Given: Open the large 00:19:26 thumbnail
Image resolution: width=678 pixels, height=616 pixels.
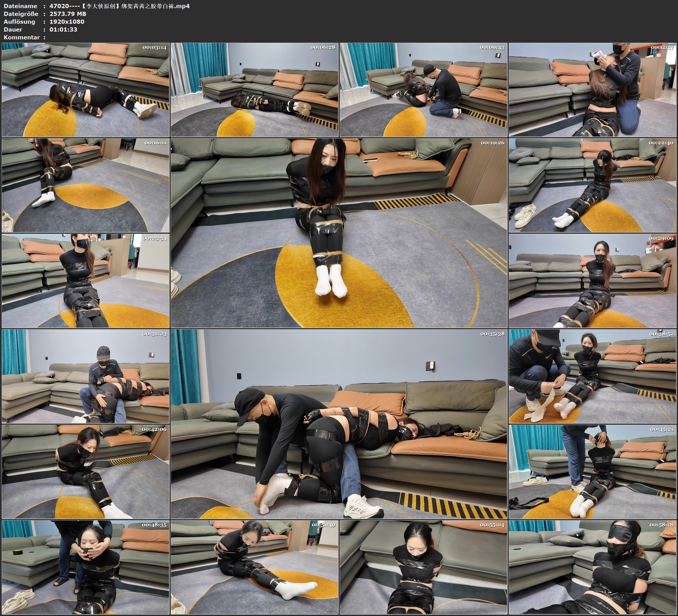Looking at the screenshot, I should pos(339,233).
